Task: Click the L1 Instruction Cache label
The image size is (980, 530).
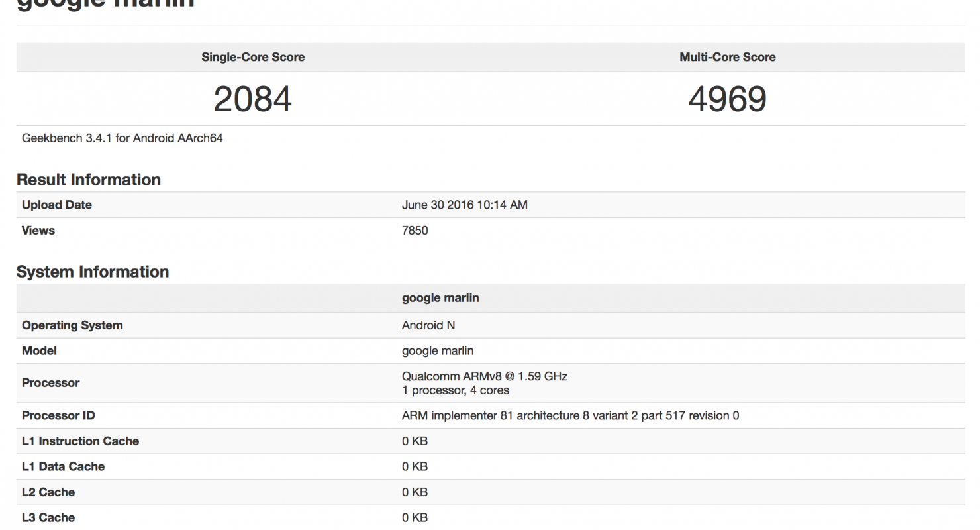Action: (80, 441)
